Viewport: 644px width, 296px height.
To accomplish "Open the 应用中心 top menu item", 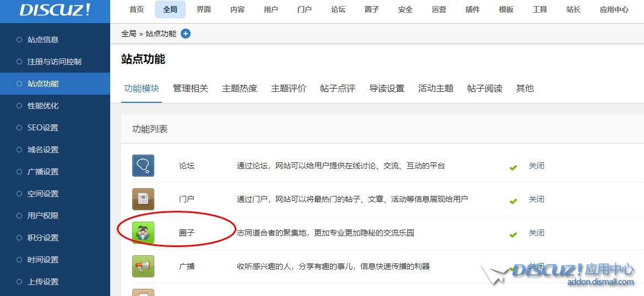I will pos(614,10).
